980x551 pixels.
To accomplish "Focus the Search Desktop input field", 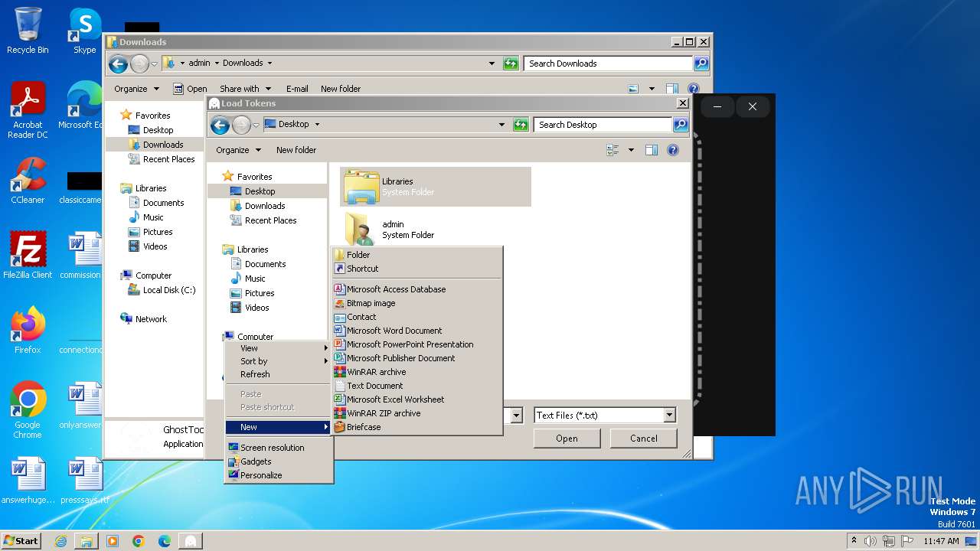I will tap(602, 125).
